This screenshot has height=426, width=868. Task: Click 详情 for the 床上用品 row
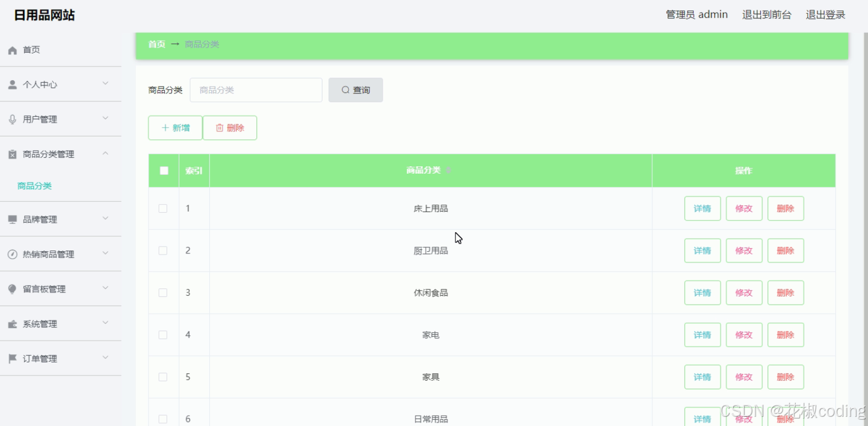(x=702, y=208)
